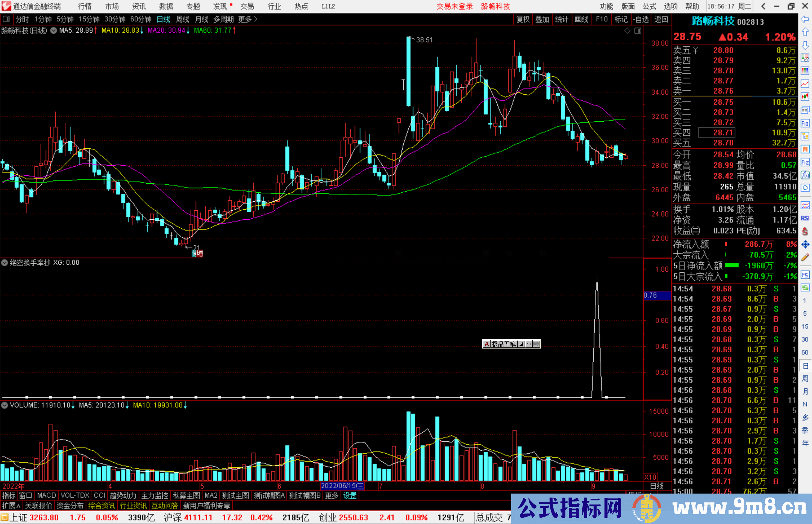This screenshot has height=524, width=812.
Task: Open the f(x) formula sidebar icon
Action: pos(805,175)
